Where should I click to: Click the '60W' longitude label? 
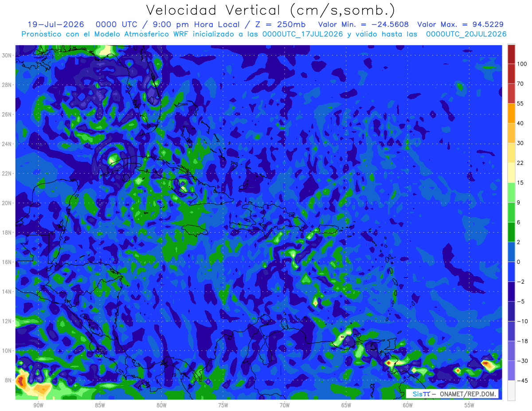point(408,405)
